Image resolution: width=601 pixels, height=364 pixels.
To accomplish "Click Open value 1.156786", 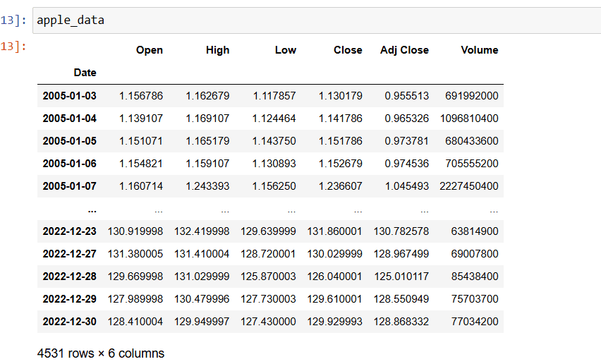I will [141, 96].
